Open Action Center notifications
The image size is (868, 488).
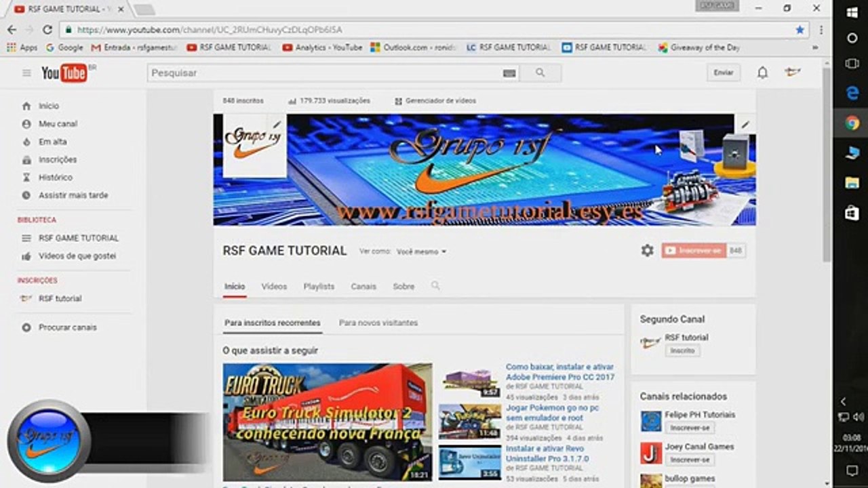852,470
